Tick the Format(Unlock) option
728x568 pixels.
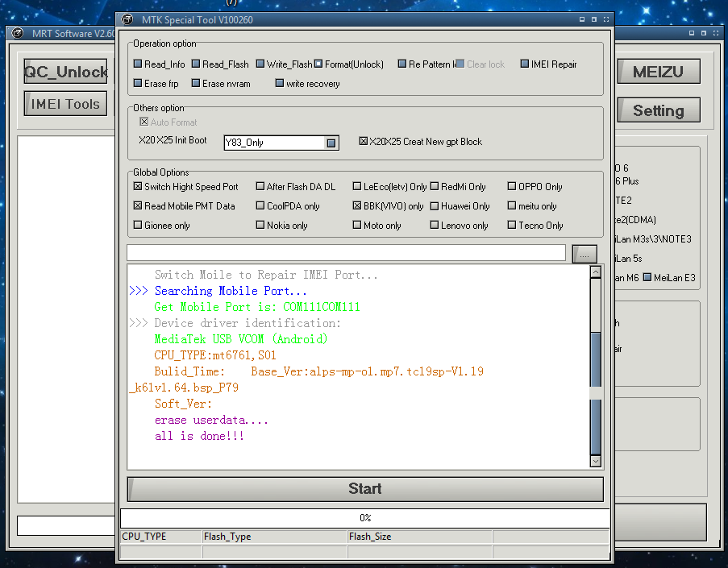pyautogui.click(x=318, y=64)
